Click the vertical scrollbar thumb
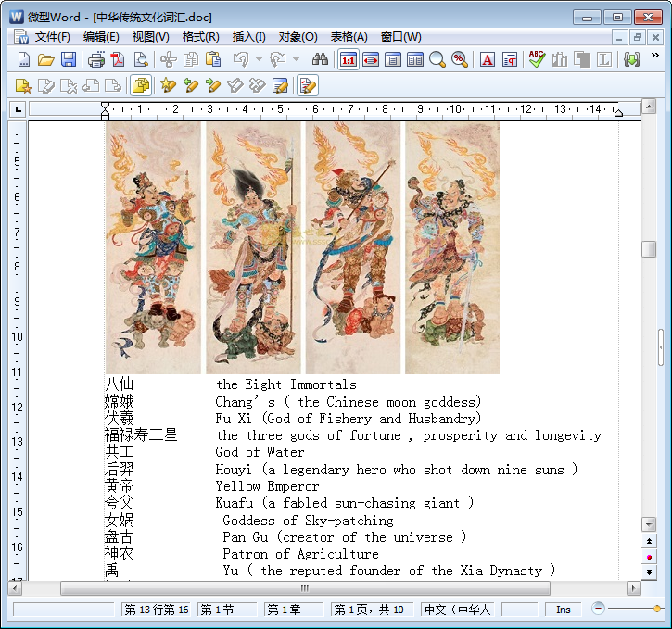Viewport: 672px width, 629px height. point(649,249)
